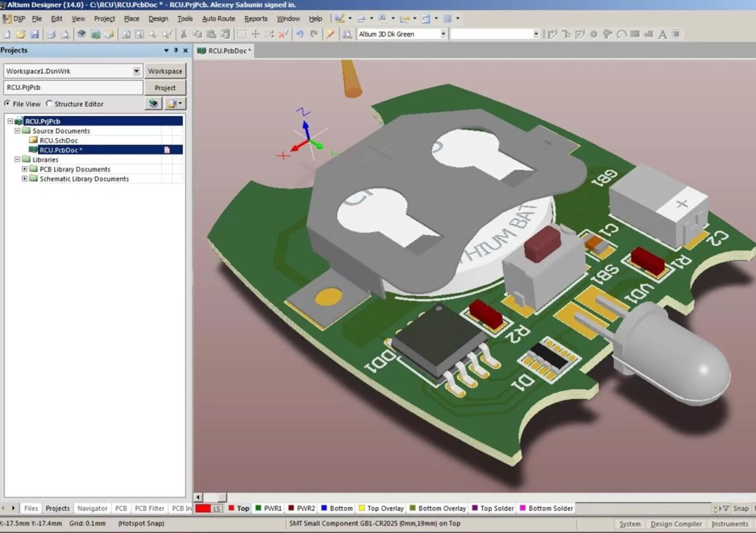
Task: Collapse the RCU.PrjPcb project node
Action: pos(10,121)
